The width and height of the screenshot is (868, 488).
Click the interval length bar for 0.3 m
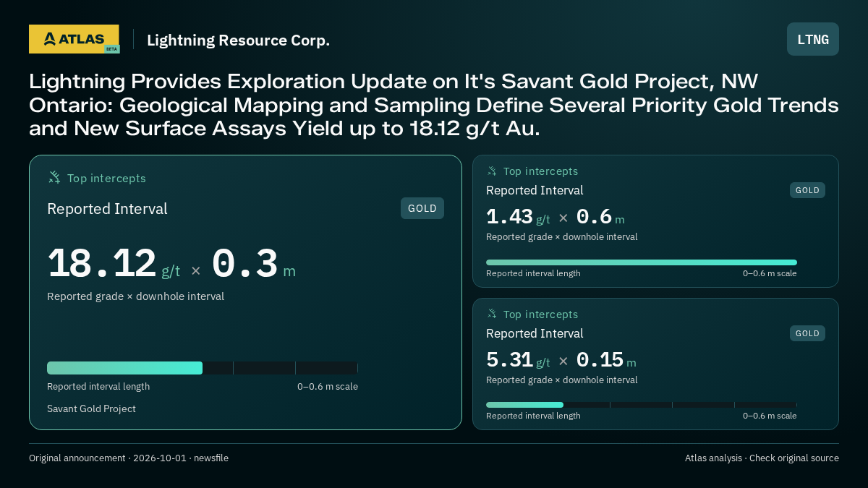tap(203, 368)
